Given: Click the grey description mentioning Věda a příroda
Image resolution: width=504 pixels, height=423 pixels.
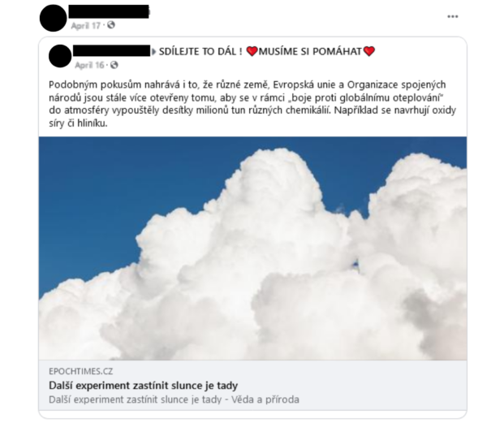Looking at the screenshot, I should click(x=174, y=399).
